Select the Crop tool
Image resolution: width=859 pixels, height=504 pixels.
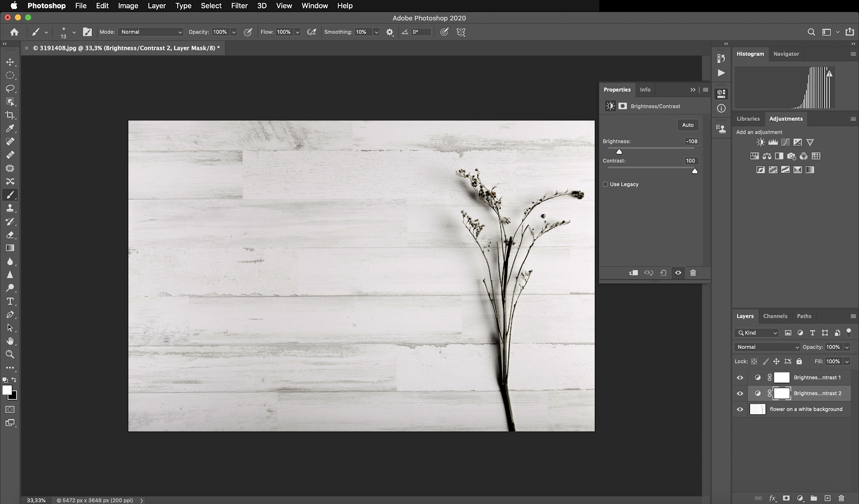(10, 115)
